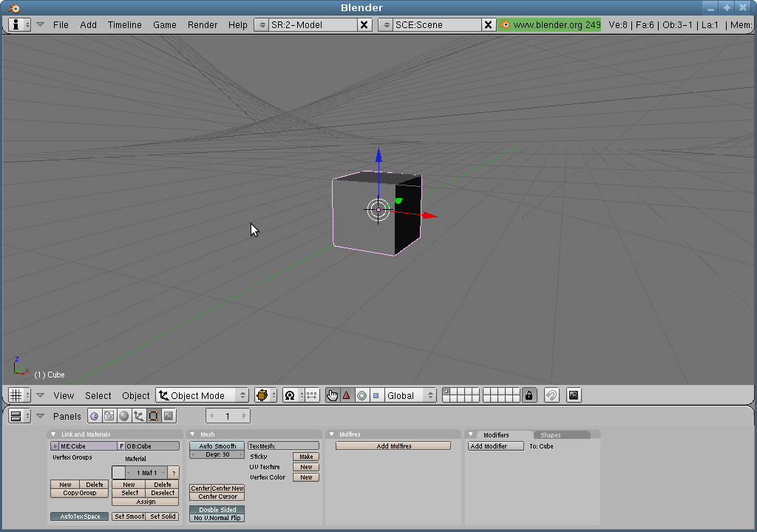
Task: Open the Shading context sphere icon
Action: pos(124,416)
